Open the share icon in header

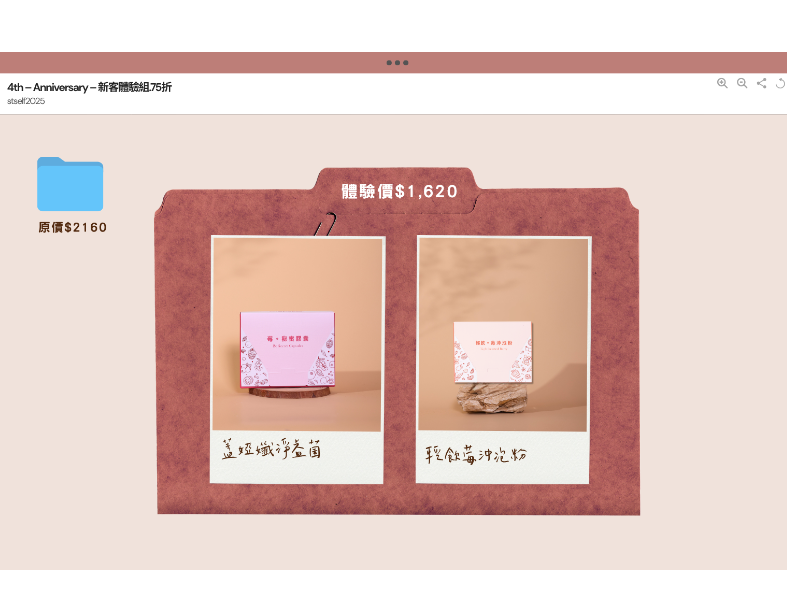coord(762,83)
